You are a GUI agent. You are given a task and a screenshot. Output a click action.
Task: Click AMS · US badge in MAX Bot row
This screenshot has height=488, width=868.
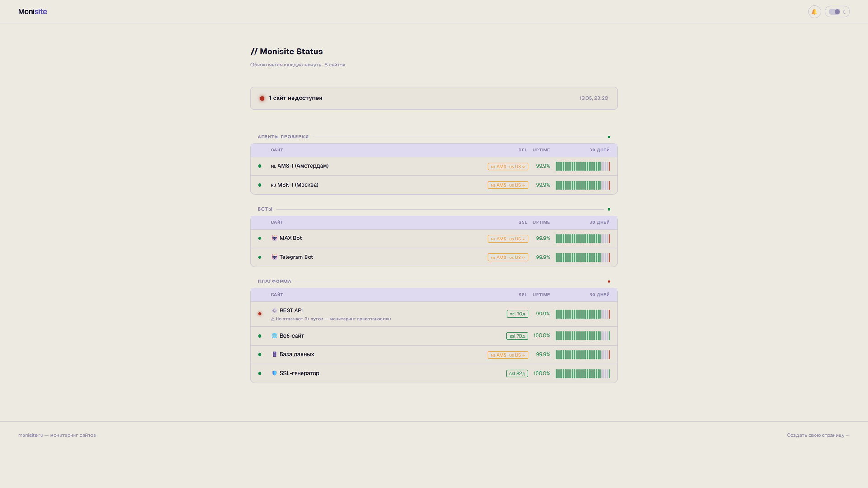click(x=508, y=239)
